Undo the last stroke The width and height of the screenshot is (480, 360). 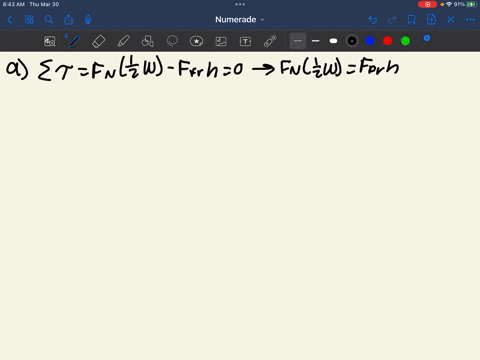coord(373,20)
